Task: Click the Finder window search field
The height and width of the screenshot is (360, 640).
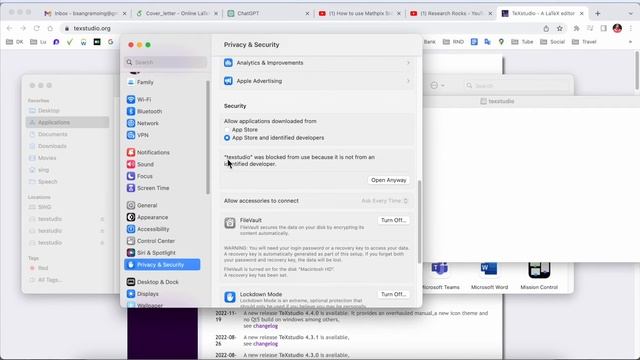Action: click(x=517, y=86)
